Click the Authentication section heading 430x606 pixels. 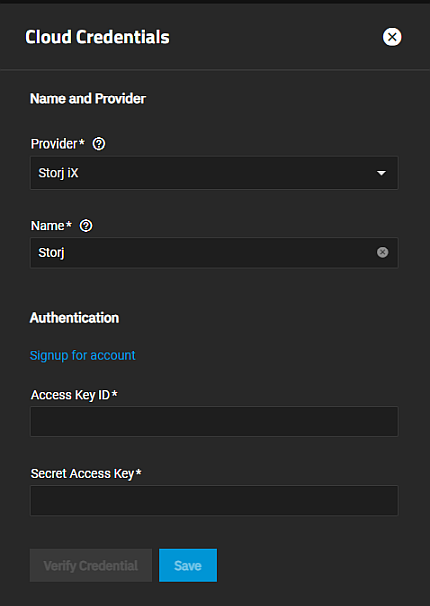(x=75, y=318)
